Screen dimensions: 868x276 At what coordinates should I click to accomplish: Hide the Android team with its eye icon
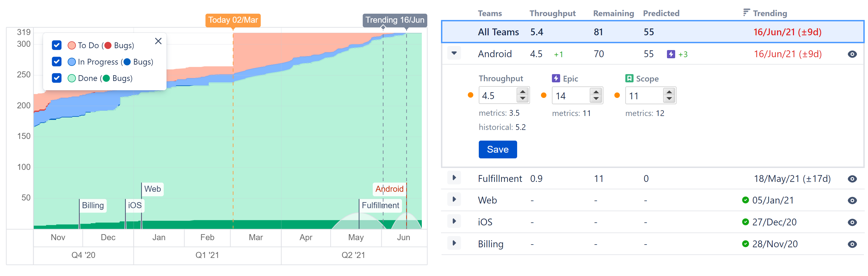tap(853, 54)
